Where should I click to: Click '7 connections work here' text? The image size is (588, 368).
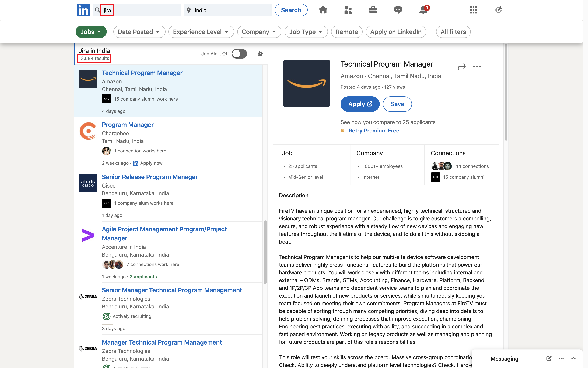coord(153,264)
